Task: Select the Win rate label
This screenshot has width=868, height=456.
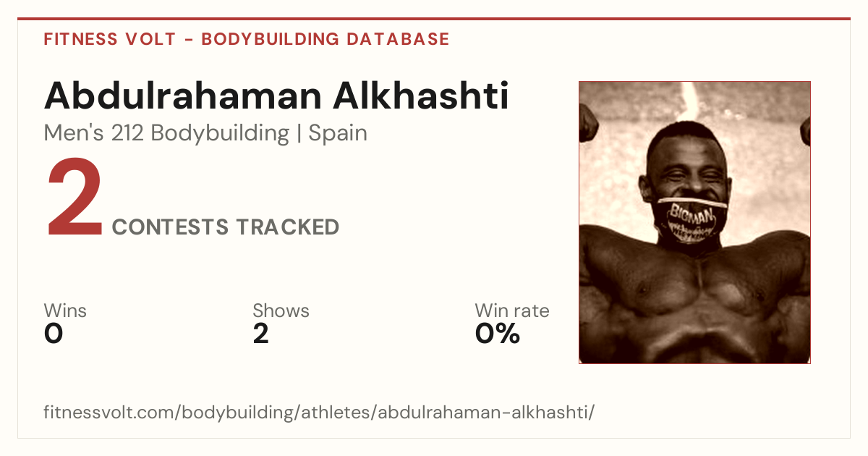Action: click(x=511, y=311)
